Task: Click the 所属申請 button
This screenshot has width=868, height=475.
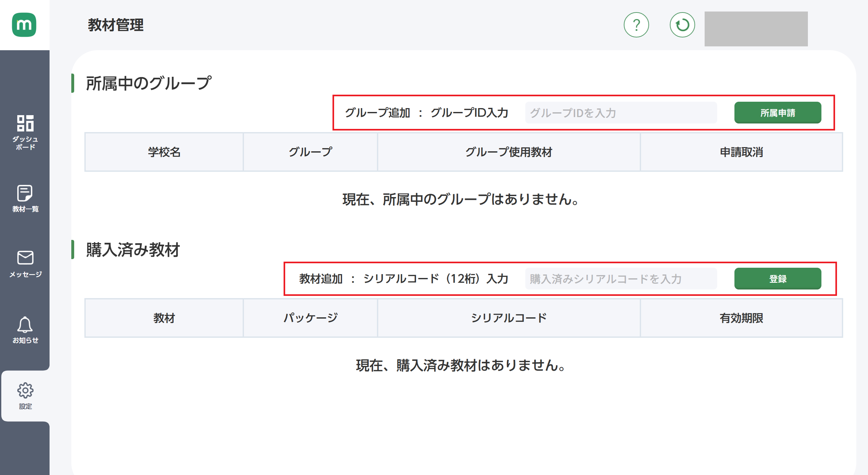Action: pos(777,113)
